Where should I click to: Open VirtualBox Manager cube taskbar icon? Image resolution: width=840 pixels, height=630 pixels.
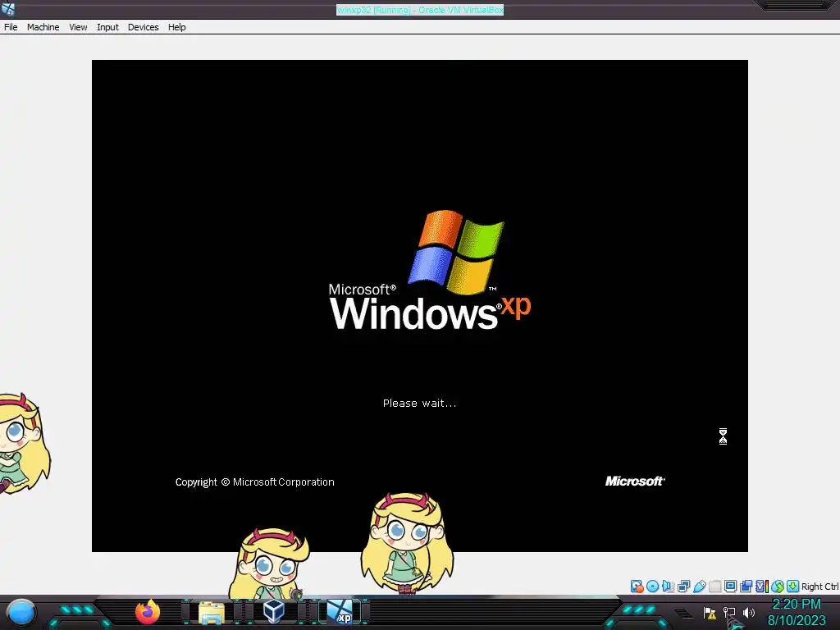point(274,611)
